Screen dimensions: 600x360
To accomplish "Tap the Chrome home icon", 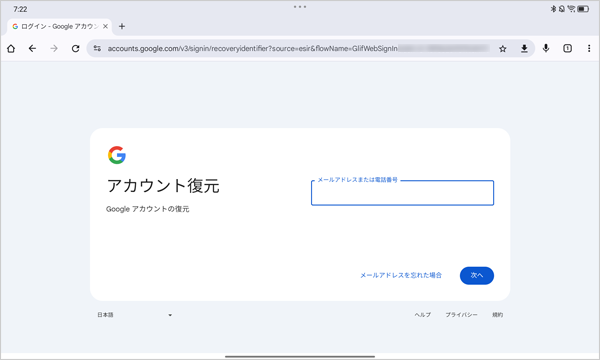I will pyautogui.click(x=11, y=49).
